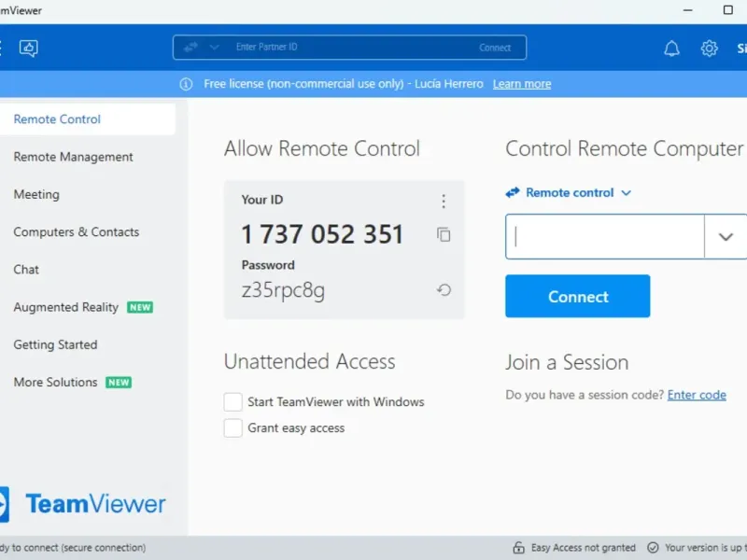Open the feedback chat icon in header
Image resolution: width=747 pixels, height=560 pixels.
(29, 49)
